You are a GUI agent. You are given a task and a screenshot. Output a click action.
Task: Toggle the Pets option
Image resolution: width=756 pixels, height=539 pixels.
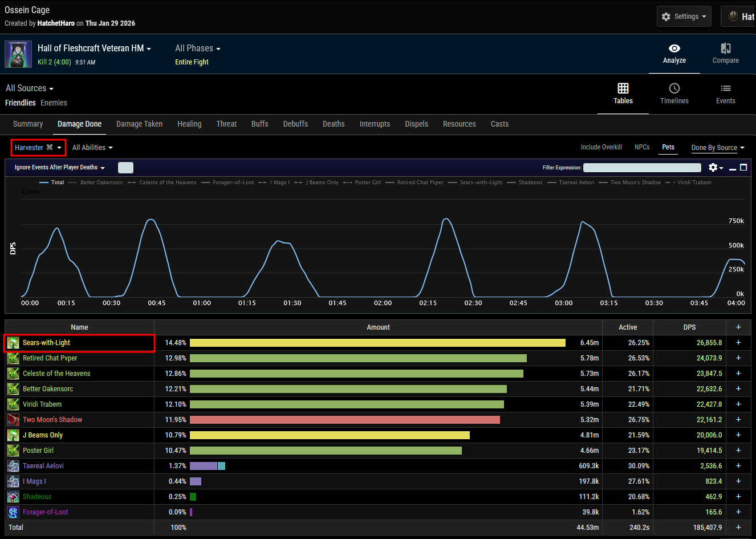(x=668, y=147)
